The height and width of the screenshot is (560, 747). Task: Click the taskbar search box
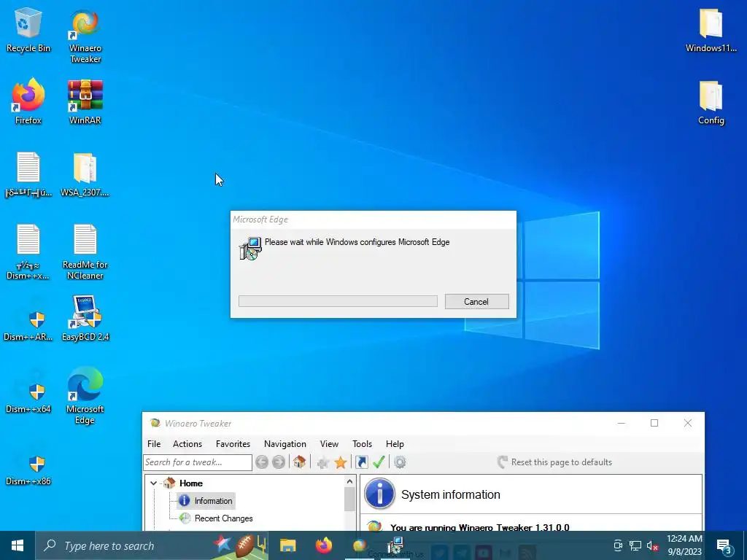coord(152,545)
